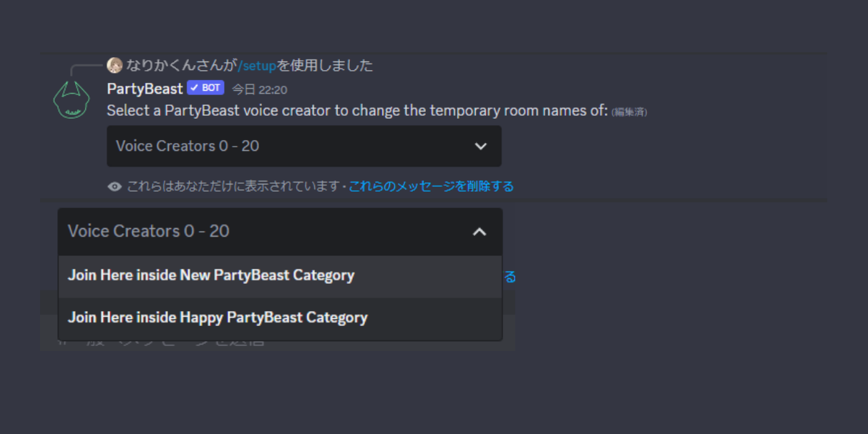Collapse the expanded Voice Creators 0 - 20 menu
Viewport: 868px width, 434px height.
(279, 232)
